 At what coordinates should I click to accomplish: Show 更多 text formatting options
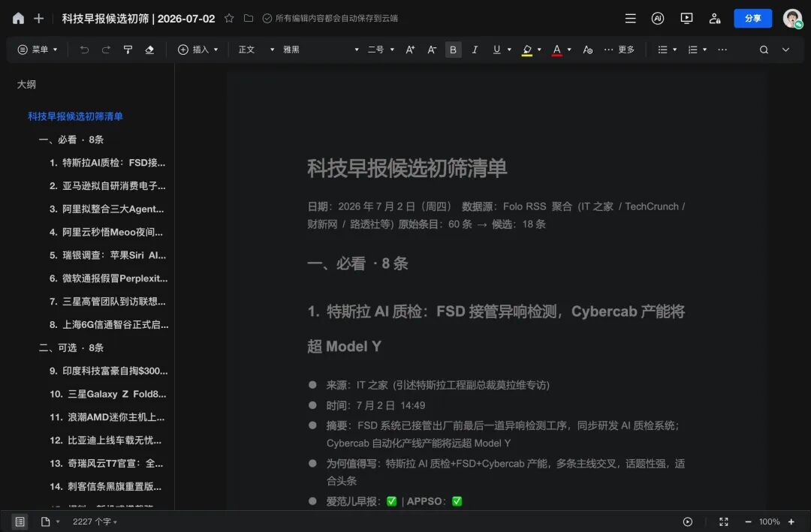pos(619,50)
